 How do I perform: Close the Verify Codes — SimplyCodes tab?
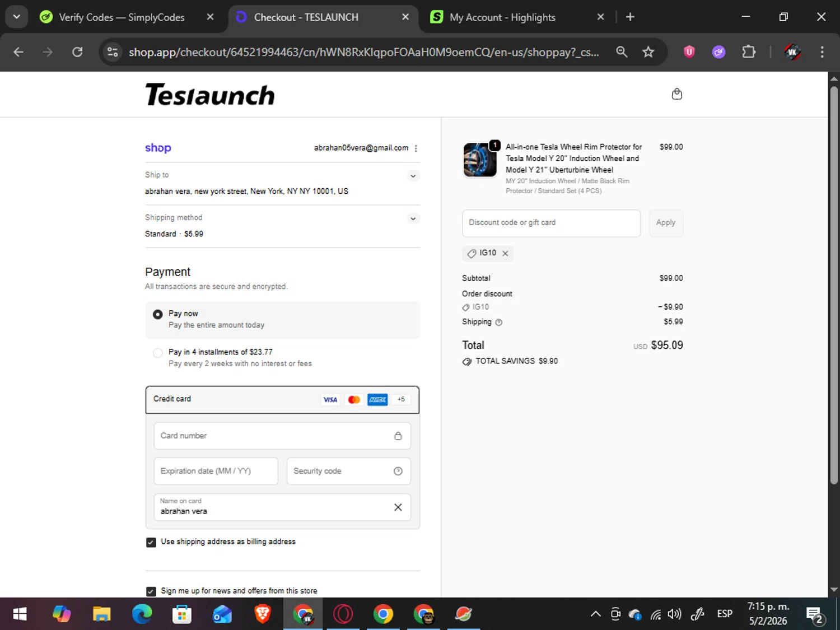point(210,17)
